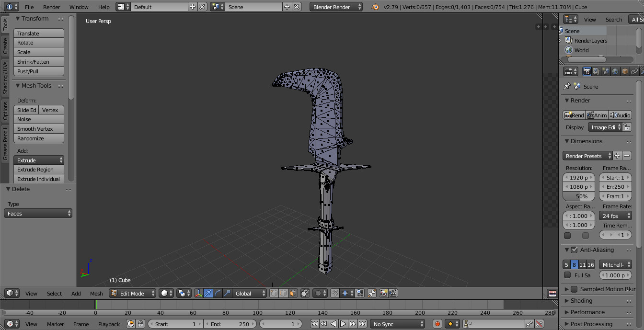Click the Smooth Vertex button
Image resolution: width=644 pixels, height=330 pixels.
(39, 129)
